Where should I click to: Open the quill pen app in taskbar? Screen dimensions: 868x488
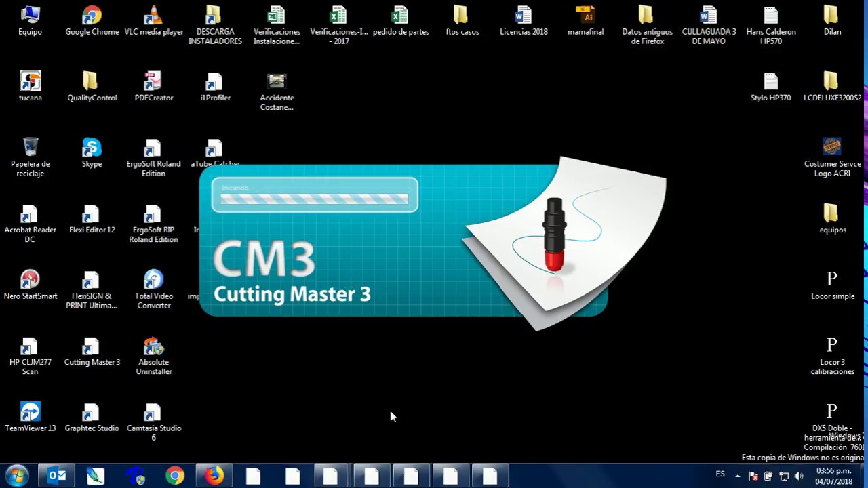point(96,476)
